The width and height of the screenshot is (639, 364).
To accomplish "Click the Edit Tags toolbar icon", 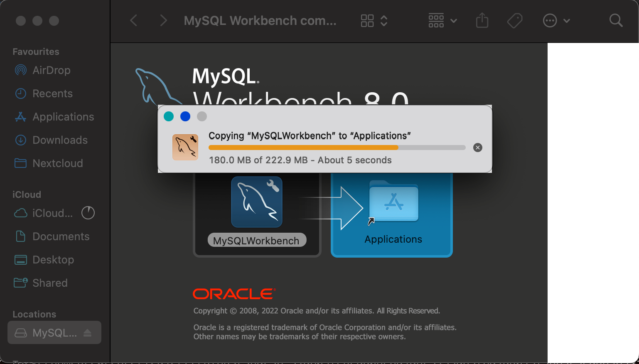I will click(515, 20).
